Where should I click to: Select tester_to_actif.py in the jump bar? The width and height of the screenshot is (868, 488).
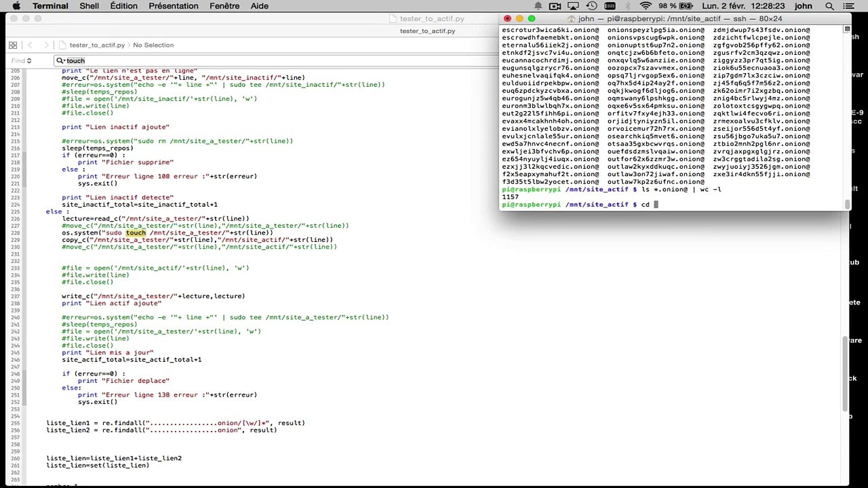(97, 45)
